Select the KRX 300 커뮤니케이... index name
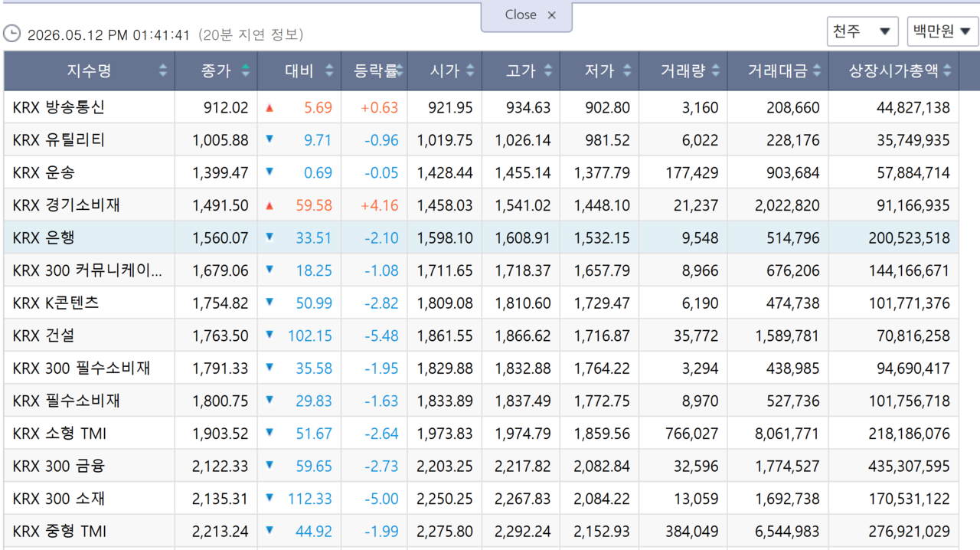 [87, 270]
